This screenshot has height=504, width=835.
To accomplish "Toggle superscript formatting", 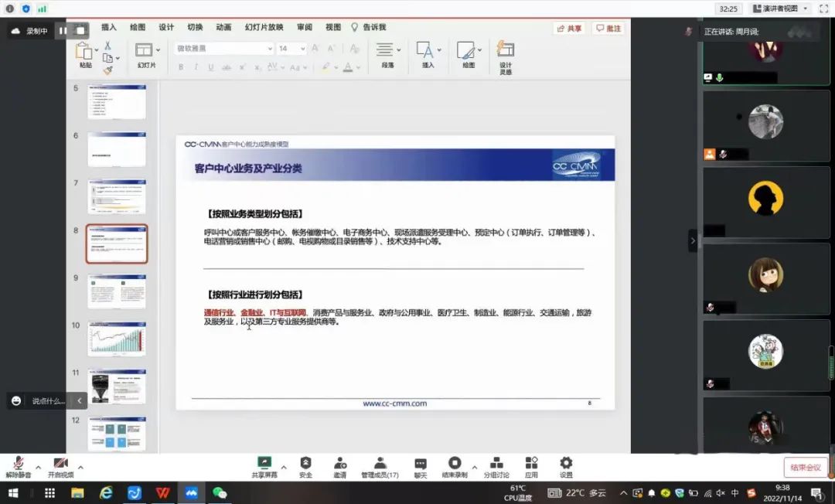I will (x=242, y=67).
